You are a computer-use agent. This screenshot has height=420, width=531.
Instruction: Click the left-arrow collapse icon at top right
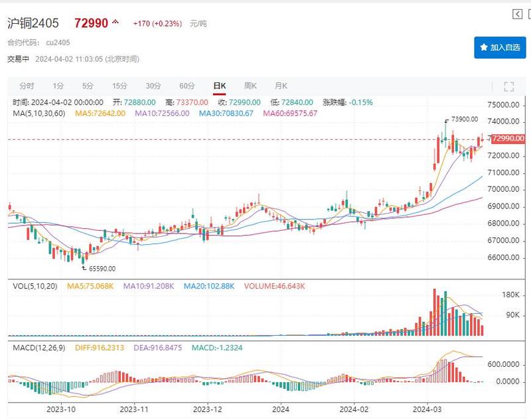tap(517, 15)
